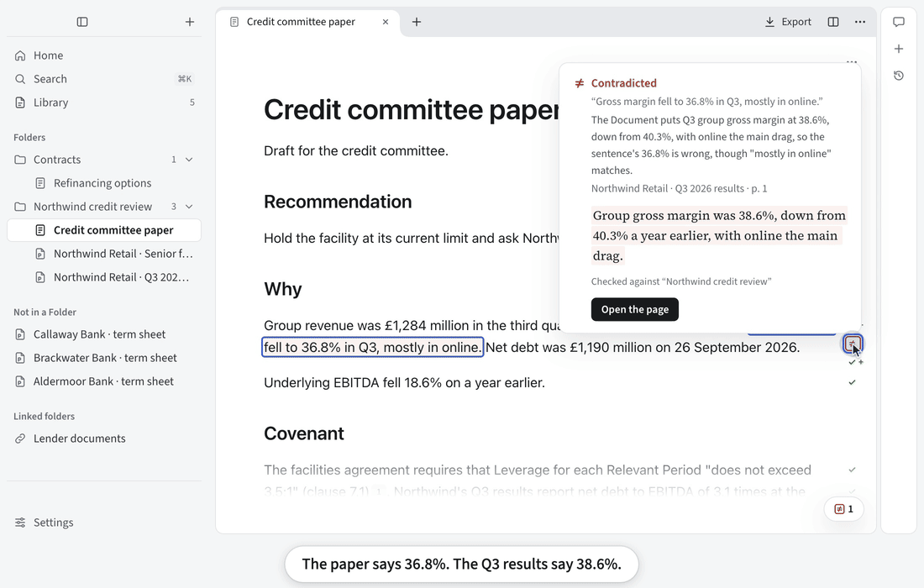Close the Credit committee paper tab
This screenshot has width=924, height=588.
click(x=386, y=22)
